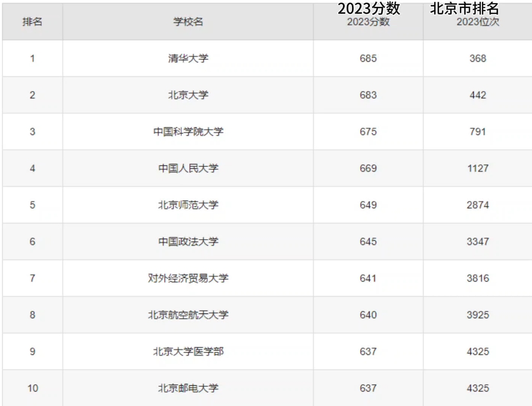Open the 北京大学医学部 entry
This screenshot has height=406, width=532.
pyautogui.click(x=188, y=351)
